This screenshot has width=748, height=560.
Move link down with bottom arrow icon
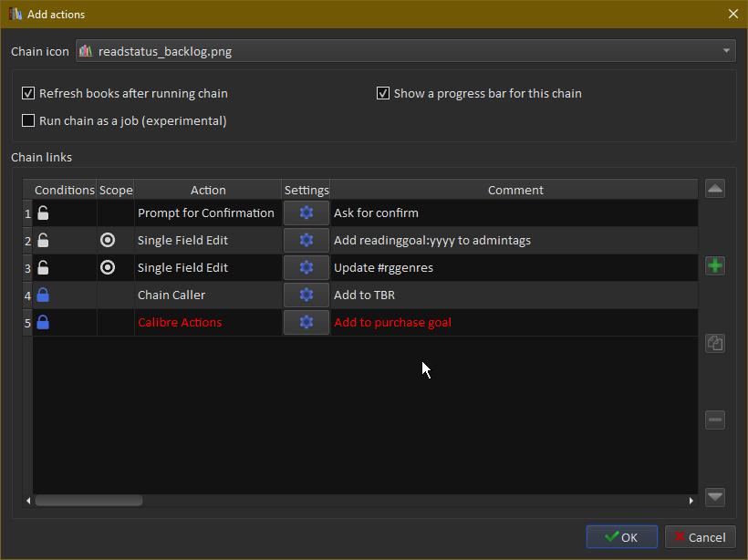(x=715, y=497)
